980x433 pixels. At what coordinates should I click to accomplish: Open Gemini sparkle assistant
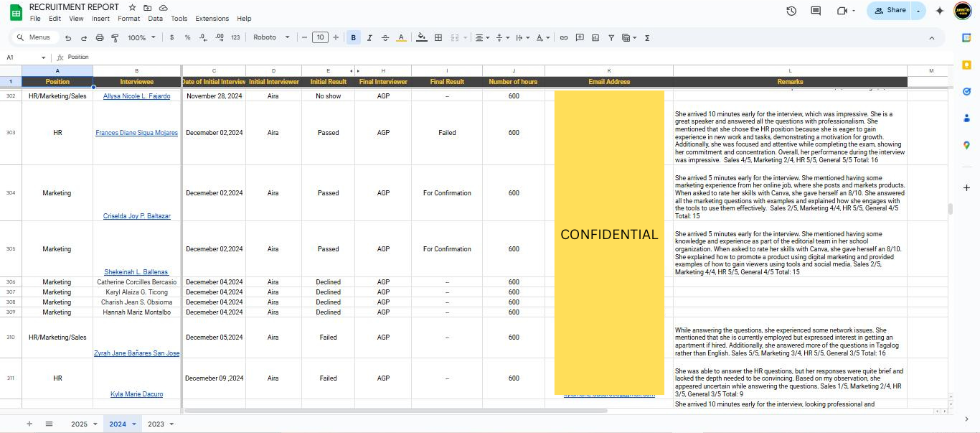[x=940, y=11]
